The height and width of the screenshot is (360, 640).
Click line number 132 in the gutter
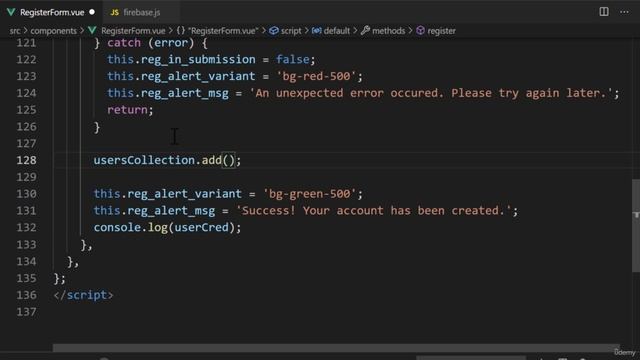[x=26, y=227]
